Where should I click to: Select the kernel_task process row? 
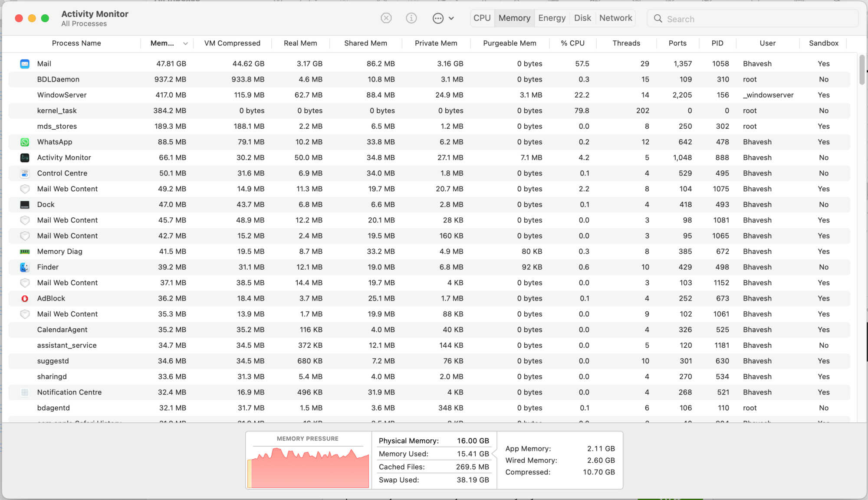point(57,111)
